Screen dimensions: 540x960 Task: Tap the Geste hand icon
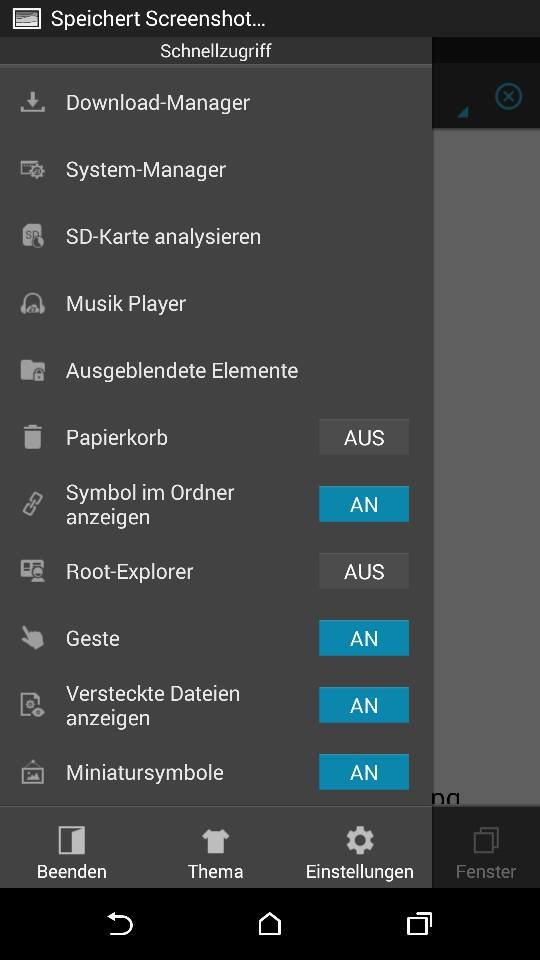tap(32, 638)
